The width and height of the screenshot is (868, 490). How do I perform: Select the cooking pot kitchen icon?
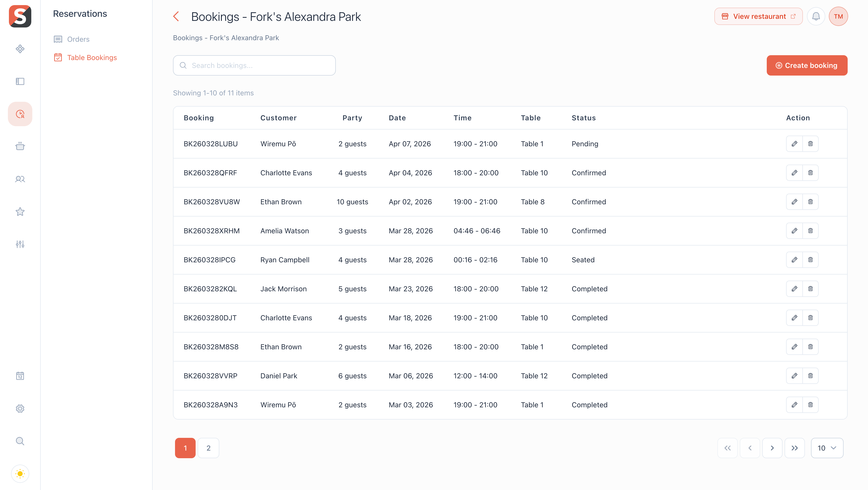20,146
